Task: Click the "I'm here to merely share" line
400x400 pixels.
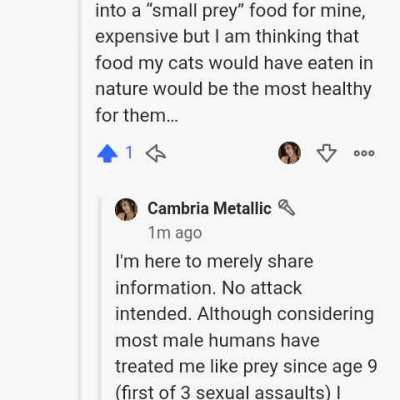Action: [214, 262]
